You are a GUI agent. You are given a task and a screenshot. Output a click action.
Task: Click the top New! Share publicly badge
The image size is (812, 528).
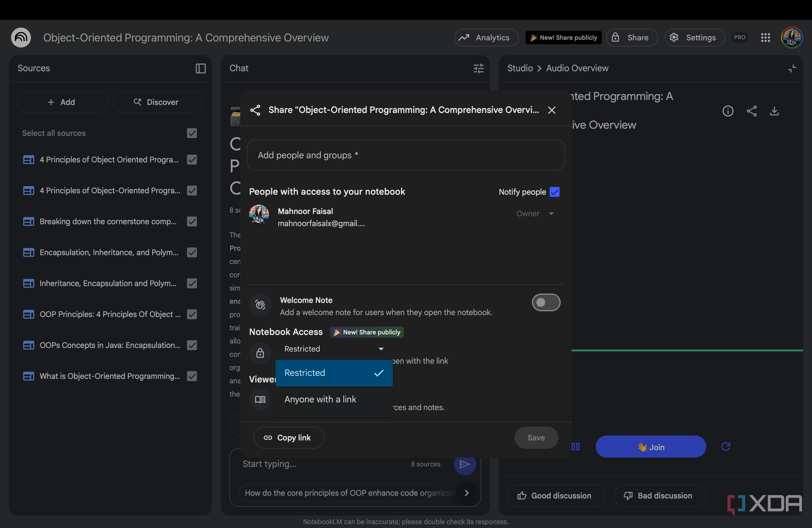click(x=563, y=38)
